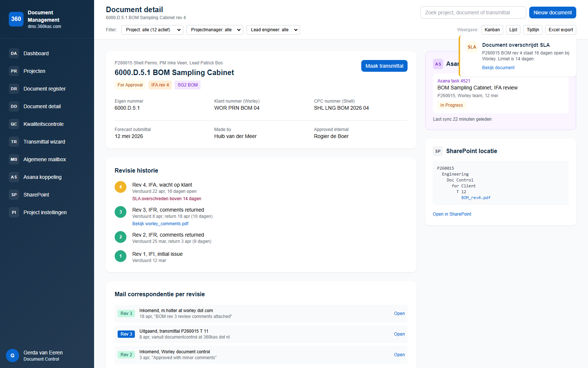The width and height of the screenshot is (588, 368).
Task: Click the PI Project instellingen icon
Action: pyautogui.click(x=14, y=212)
